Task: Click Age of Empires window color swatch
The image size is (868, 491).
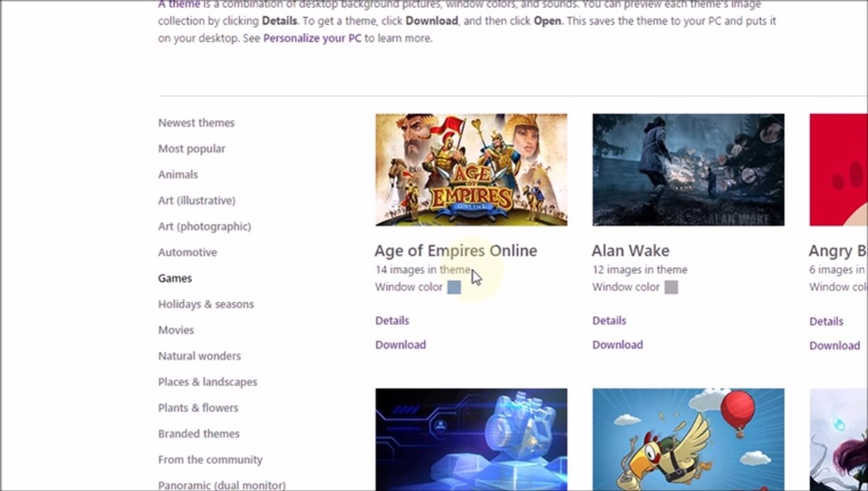Action: pyautogui.click(x=454, y=288)
